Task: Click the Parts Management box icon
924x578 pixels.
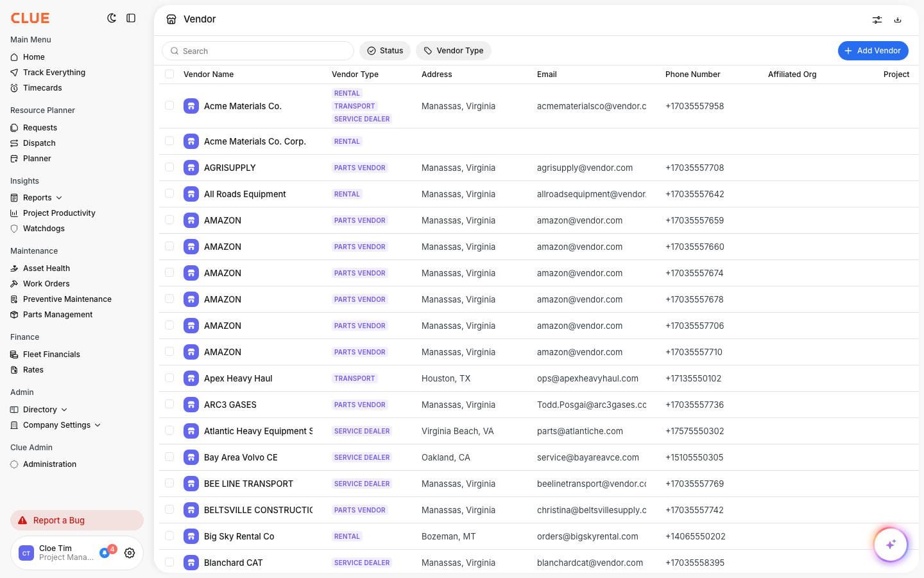Action: tap(14, 315)
